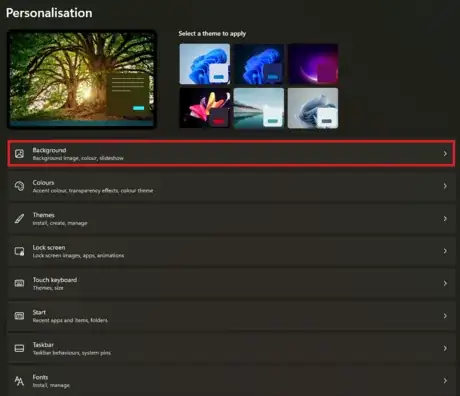Expand the Lock screen row chevron

445,251
